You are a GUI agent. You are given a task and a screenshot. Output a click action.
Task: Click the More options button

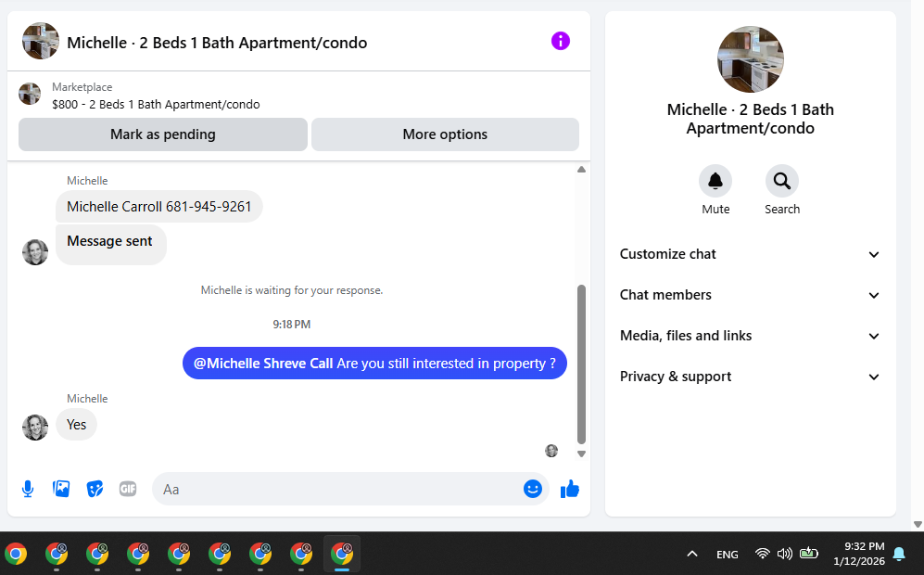pyautogui.click(x=445, y=134)
